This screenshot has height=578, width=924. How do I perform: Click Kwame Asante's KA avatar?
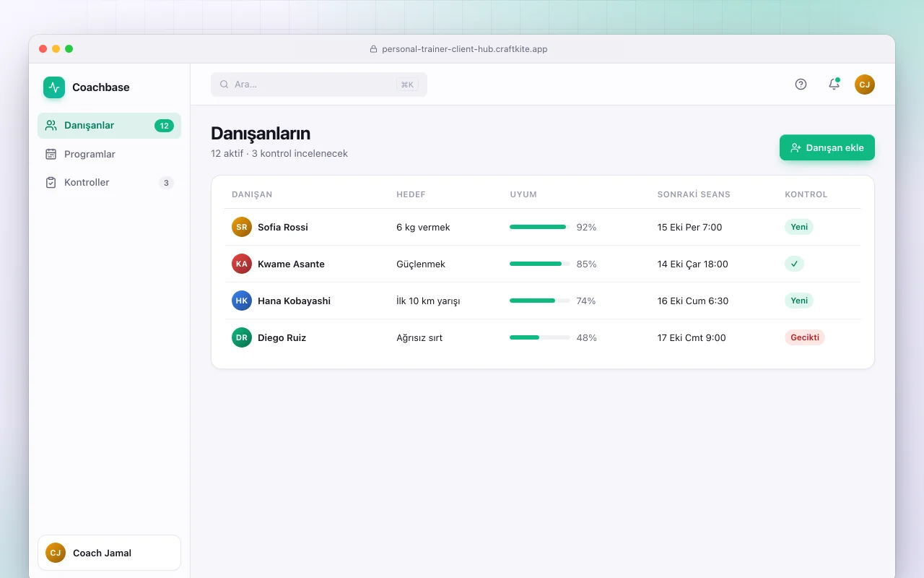pyautogui.click(x=242, y=264)
